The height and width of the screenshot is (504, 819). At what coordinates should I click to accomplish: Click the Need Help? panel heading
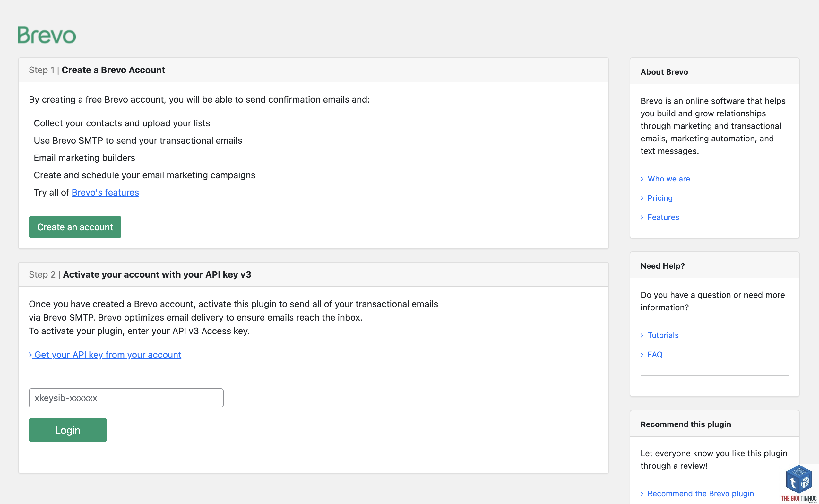(662, 266)
